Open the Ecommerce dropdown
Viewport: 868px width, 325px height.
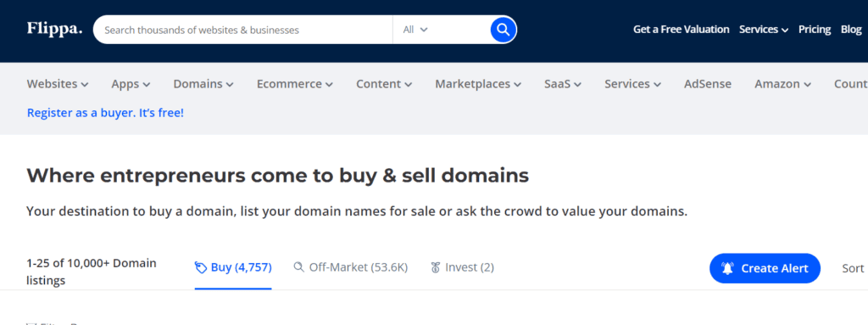[x=294, y=84]
